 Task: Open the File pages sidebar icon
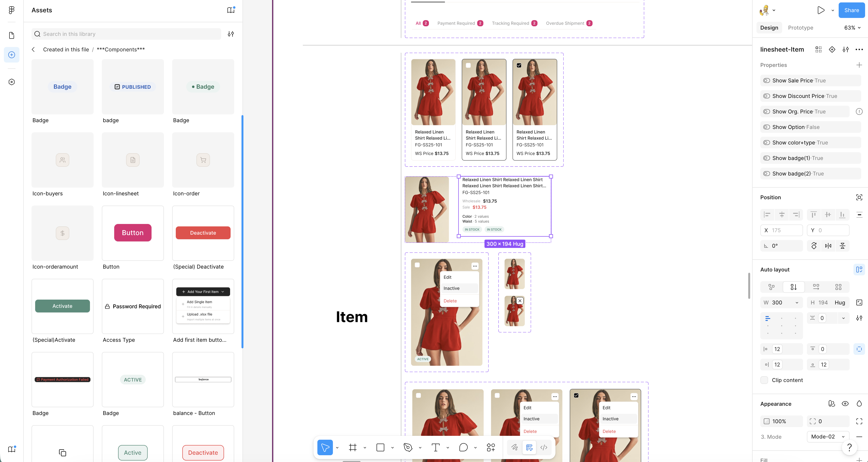click(11, 35)
